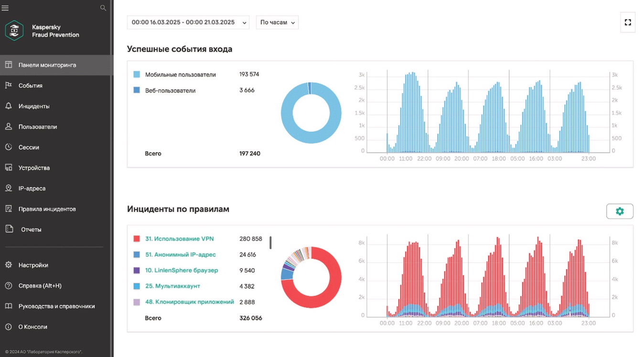Viewport: 644px width, 357px height.
Task: Click the sidebar search magnifier icon
Action: 103,8
